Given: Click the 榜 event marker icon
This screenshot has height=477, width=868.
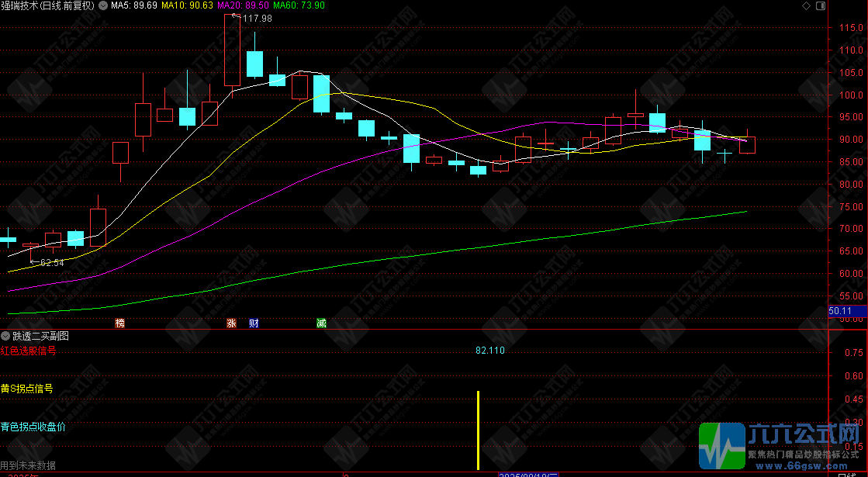Looking at the screenshot, I should coord(120,323).
